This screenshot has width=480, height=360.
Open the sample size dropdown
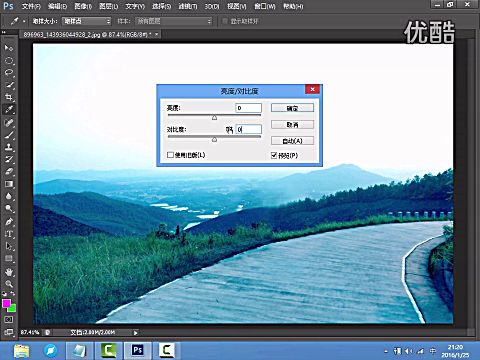coord(87,21)
